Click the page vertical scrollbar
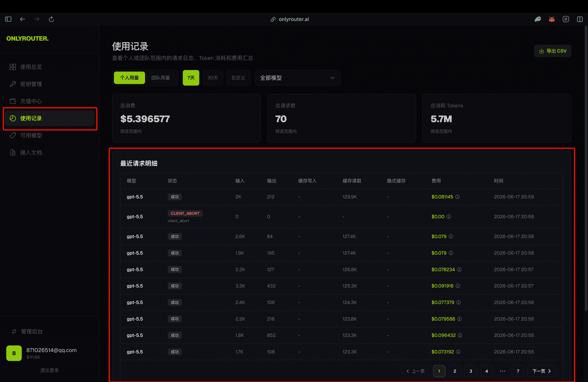 [585, 168]
